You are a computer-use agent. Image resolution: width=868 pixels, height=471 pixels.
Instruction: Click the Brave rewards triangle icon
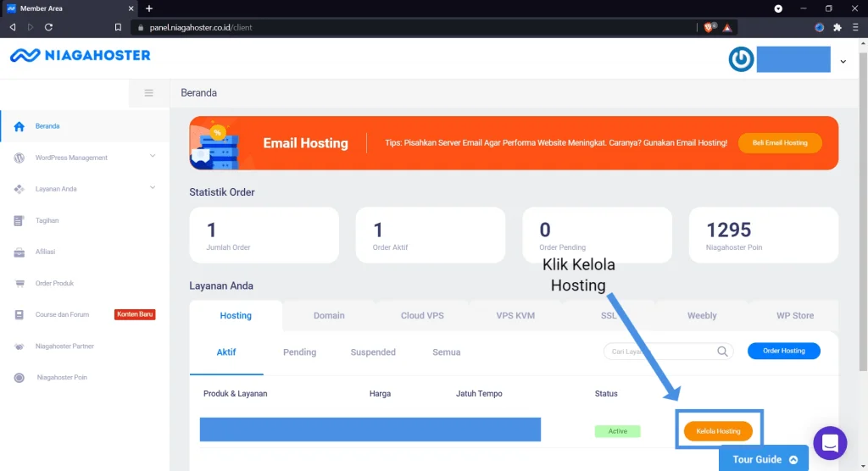point(727,27)
